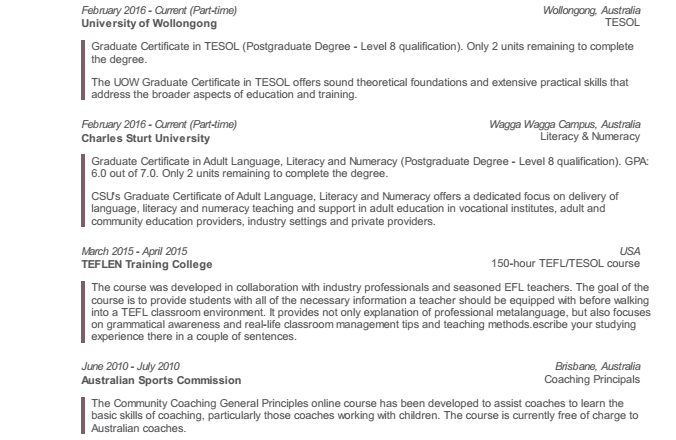The image size is (676, 440).
Task: Click the Brisbane, Australia location text
Action: [x=598, y=367]
